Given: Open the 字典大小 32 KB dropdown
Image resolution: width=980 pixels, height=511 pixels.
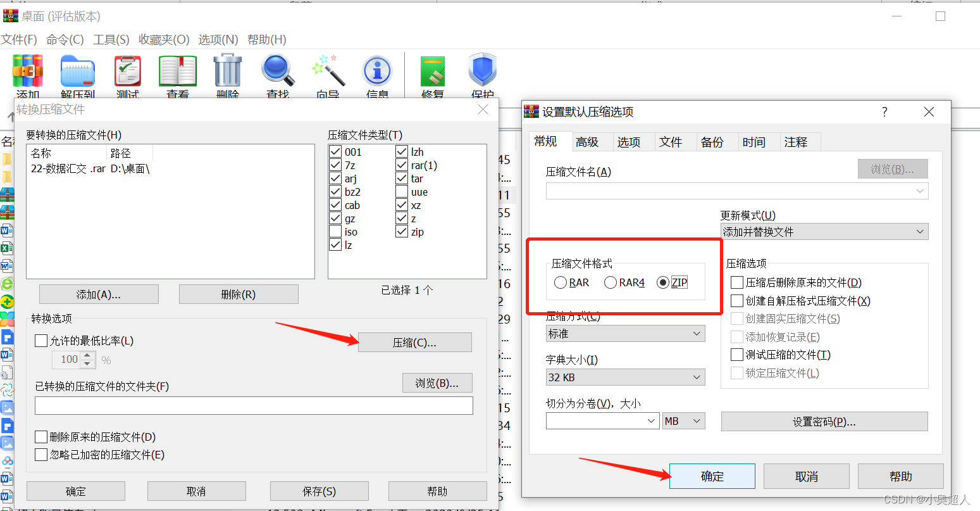Looking at the screenshot, I should (x=626, y=377).
